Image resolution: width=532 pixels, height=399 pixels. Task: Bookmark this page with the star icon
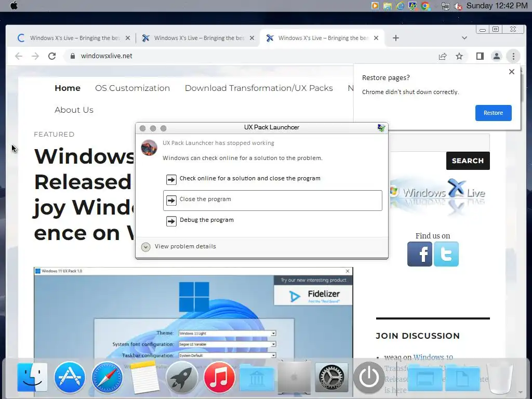pos(459,56)
